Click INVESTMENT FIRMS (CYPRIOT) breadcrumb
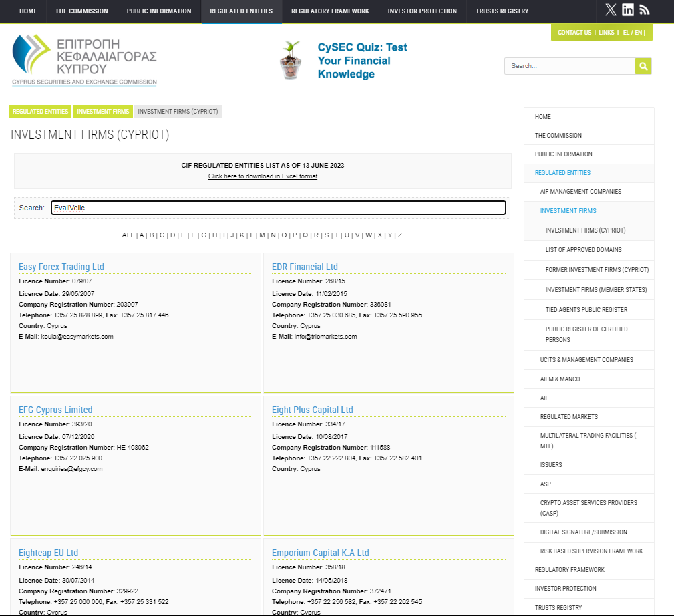This screenshot has width=674, height=616. (x=178, y=112)
